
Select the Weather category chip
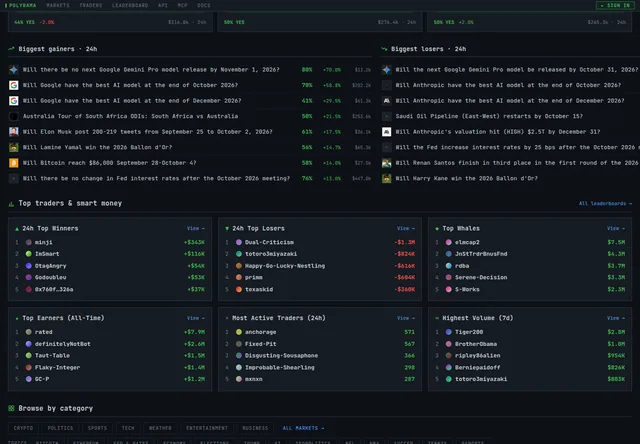160,428
